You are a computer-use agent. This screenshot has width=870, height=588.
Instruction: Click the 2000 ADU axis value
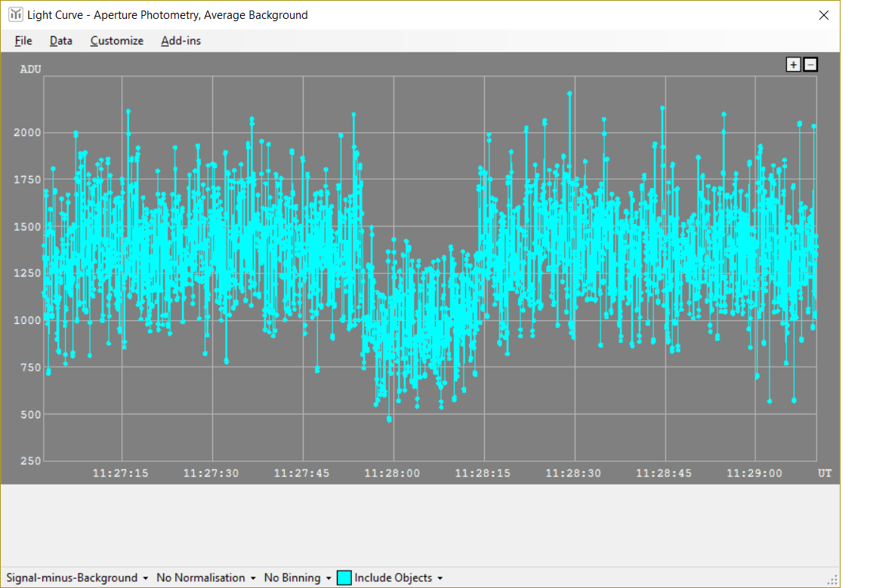28,133
